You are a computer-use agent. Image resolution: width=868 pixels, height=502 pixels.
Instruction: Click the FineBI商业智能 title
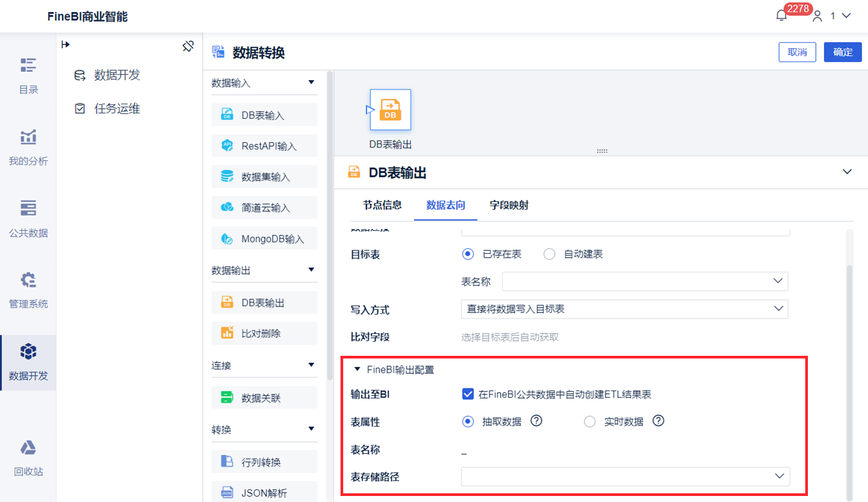tap(87, 17)
